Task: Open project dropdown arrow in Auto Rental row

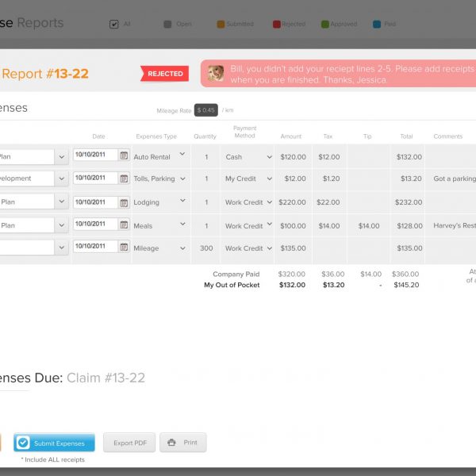Action: tap(62, 157)
